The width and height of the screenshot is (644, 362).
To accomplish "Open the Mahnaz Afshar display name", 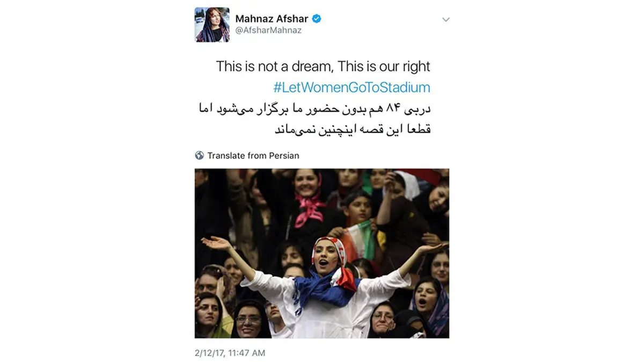I will coord(272,19).
